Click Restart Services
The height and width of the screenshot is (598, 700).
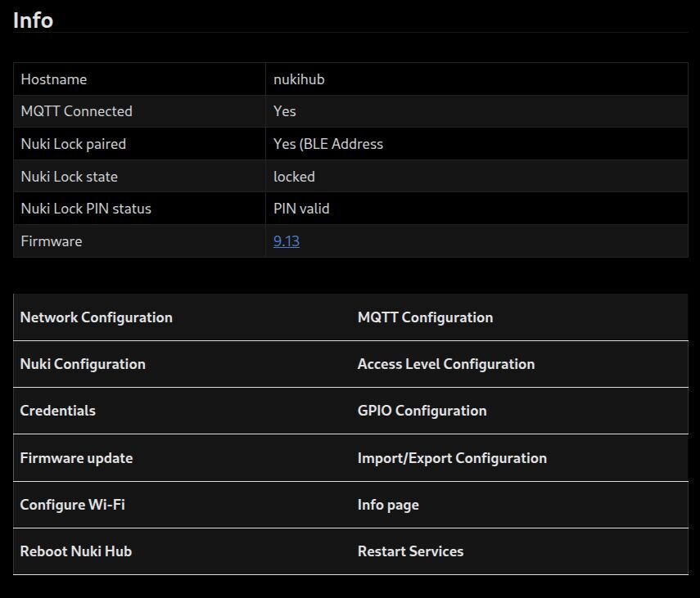pos(410,551)
